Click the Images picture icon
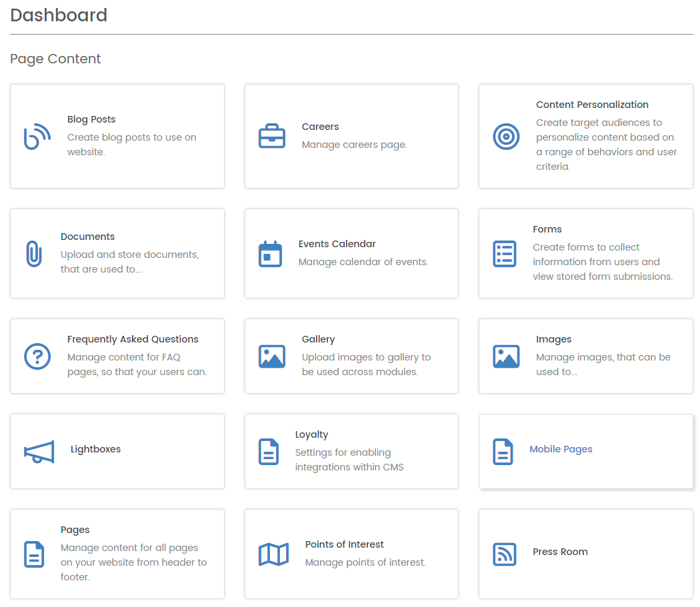700x607 pixels. [x=506, y=356]
